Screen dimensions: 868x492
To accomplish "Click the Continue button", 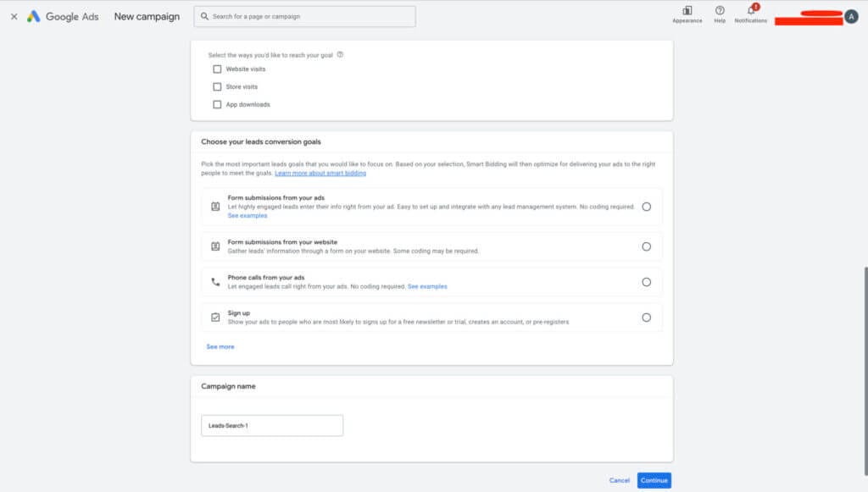I will (x=654, y=479).
